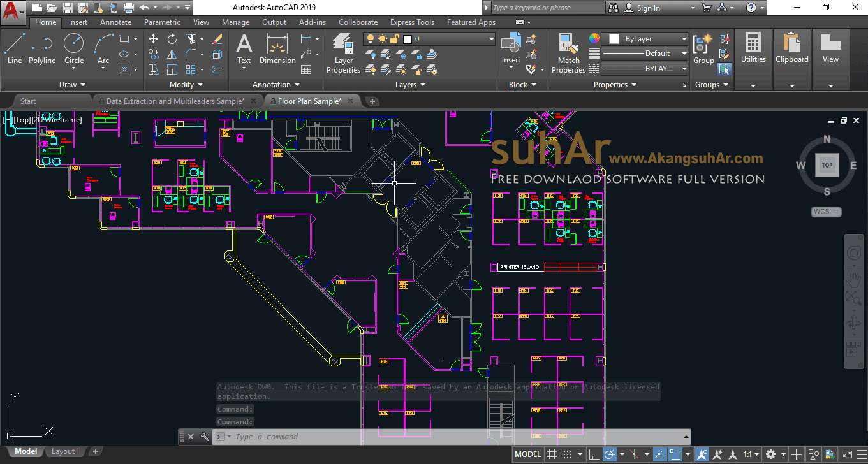868x464 pixels.
Task: Toggle group selection on/off in Groups panel
Action: pos(724,69)
